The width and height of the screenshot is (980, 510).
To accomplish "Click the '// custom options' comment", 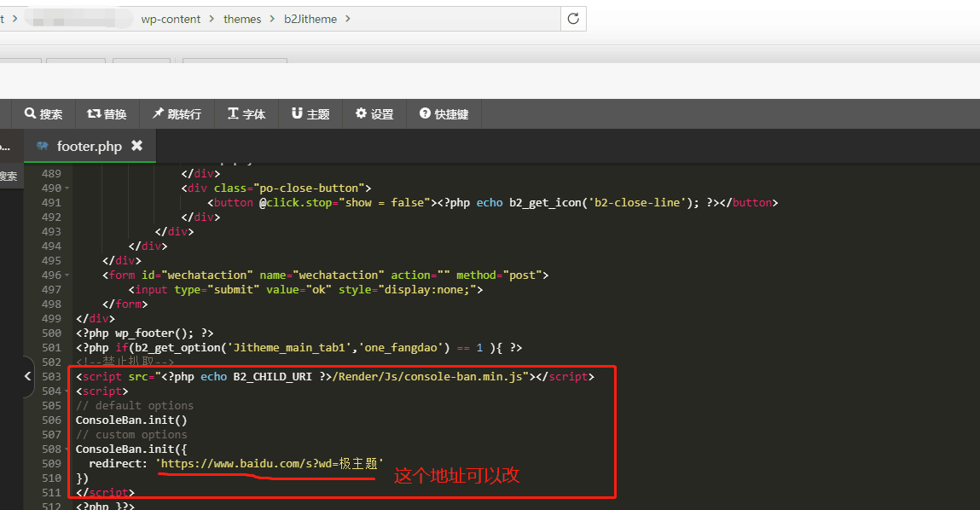I will 131,434.
